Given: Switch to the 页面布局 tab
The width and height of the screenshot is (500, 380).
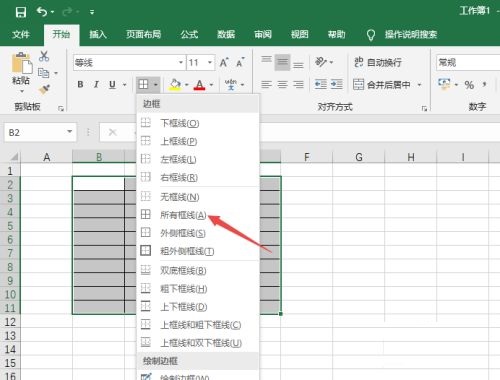Looking at the screenshot, I should tap(143, 34).
